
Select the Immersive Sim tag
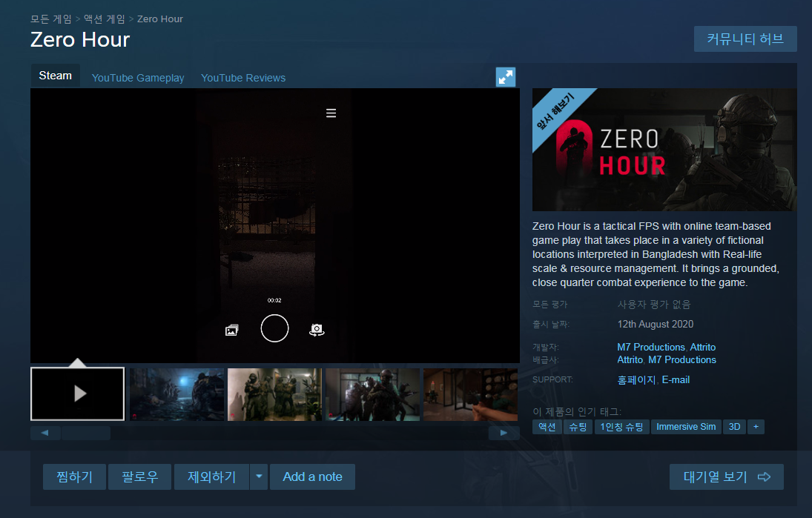686,427
